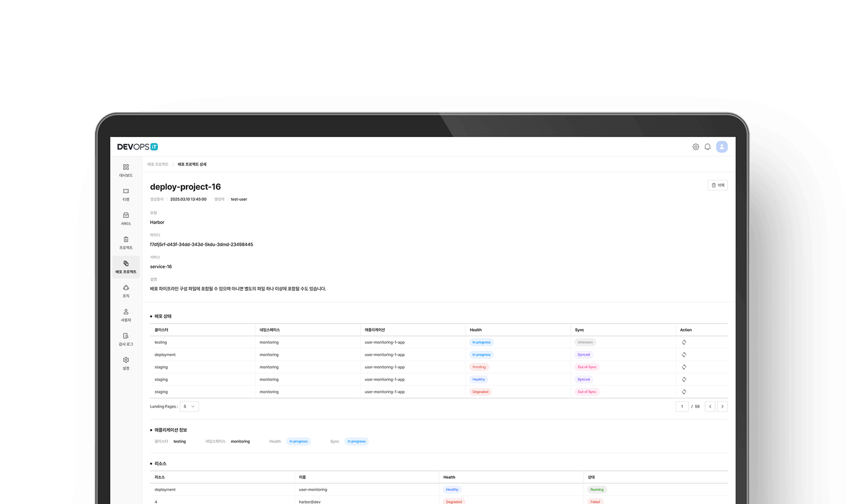Click the user avatar in top right
The height and width of the screenshot is (504, 847).
(x=722, y=147)
